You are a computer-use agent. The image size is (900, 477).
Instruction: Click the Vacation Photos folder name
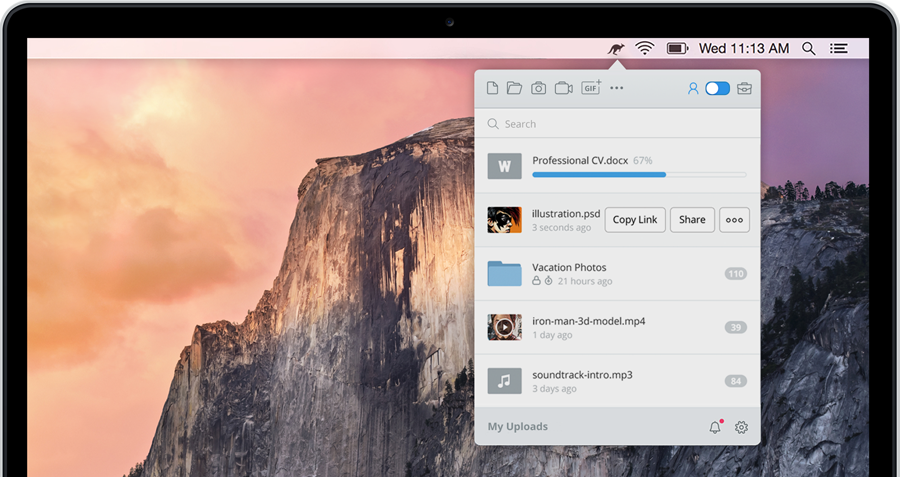pos(569,267)
